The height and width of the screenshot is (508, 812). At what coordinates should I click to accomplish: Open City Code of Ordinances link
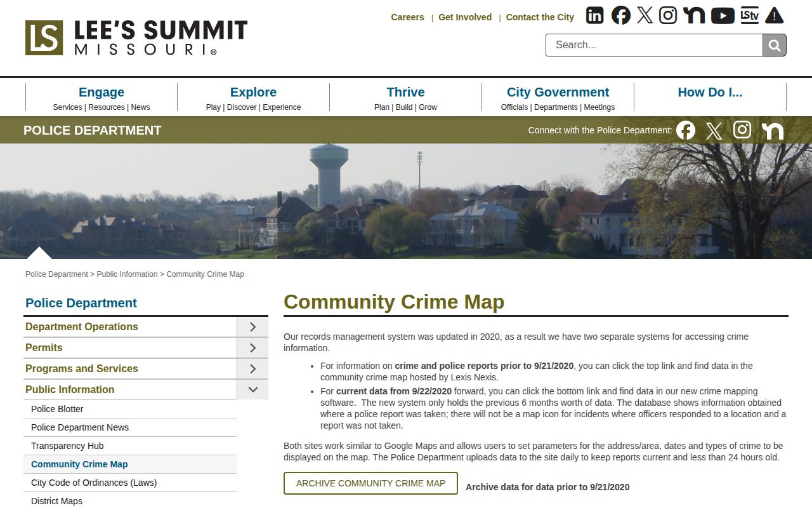[94, 483]
